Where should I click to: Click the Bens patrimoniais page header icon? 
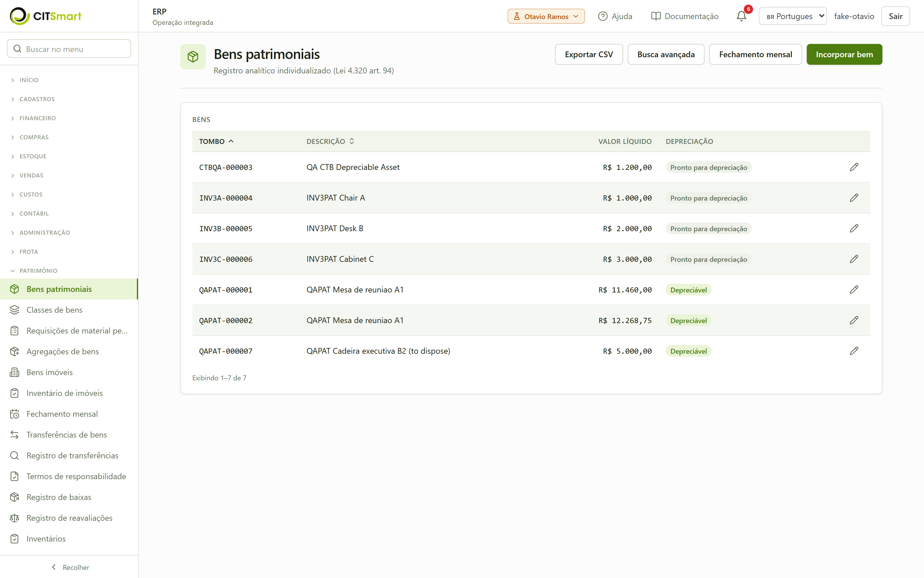[x=193, y=57]
